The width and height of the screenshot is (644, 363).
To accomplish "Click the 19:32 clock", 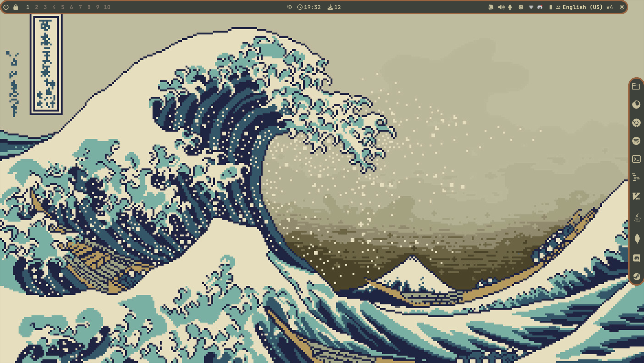I will tap(309, 7).
